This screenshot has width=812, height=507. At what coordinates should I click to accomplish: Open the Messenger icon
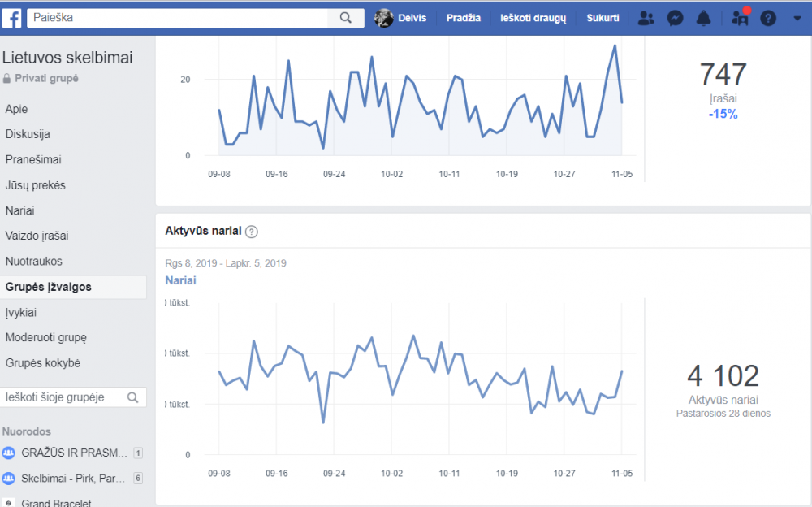[x=675, y=18]
